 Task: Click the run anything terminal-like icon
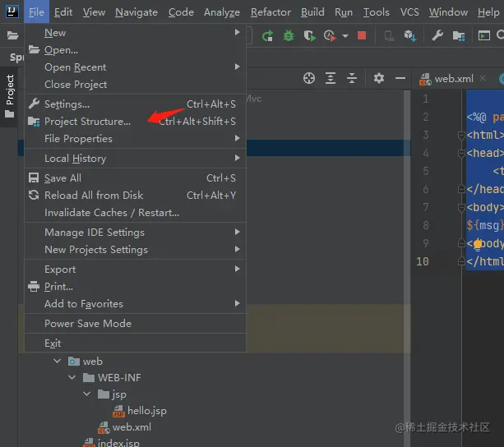(483, 35)
